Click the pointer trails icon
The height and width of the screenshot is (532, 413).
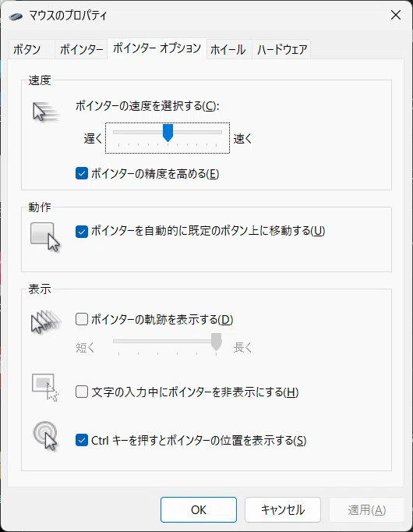click(x=46, y=321)
